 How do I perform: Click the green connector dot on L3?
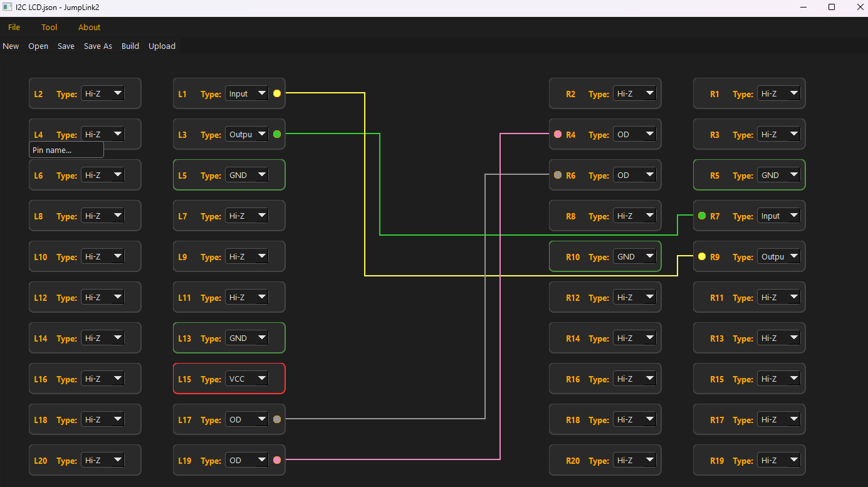pyautogui.click(x=277, y=134)
